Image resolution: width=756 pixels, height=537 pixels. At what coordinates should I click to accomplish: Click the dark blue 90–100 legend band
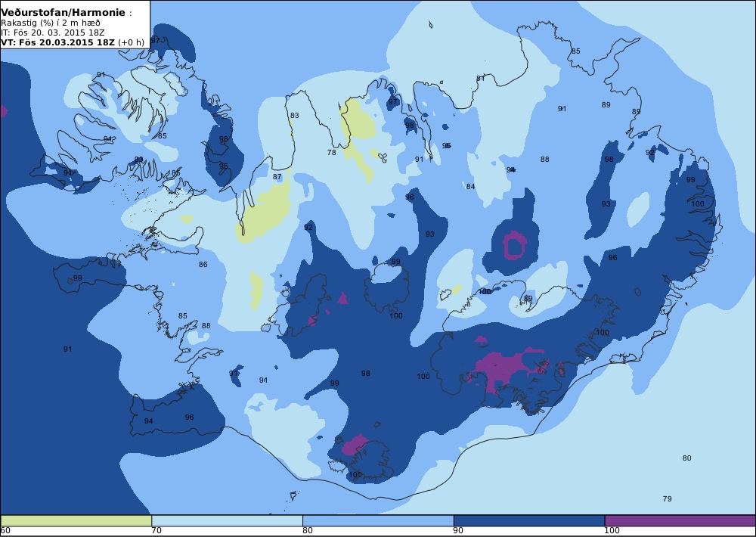click(529, 520)
